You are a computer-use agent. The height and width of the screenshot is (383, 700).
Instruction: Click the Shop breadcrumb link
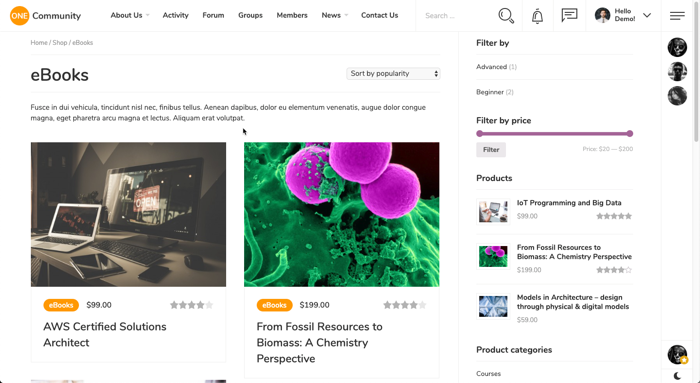click(x=60, y=43)
